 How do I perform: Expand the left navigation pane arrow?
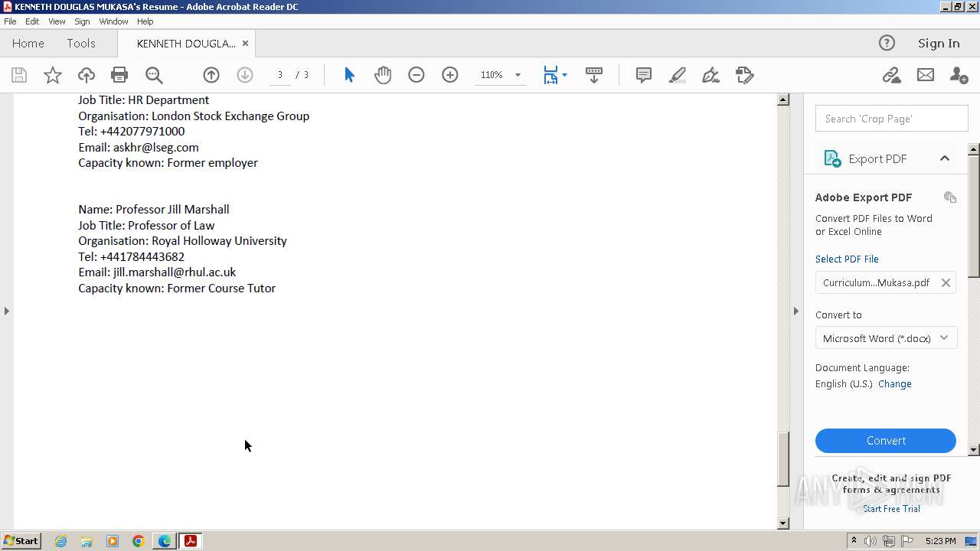click(7, 311)
